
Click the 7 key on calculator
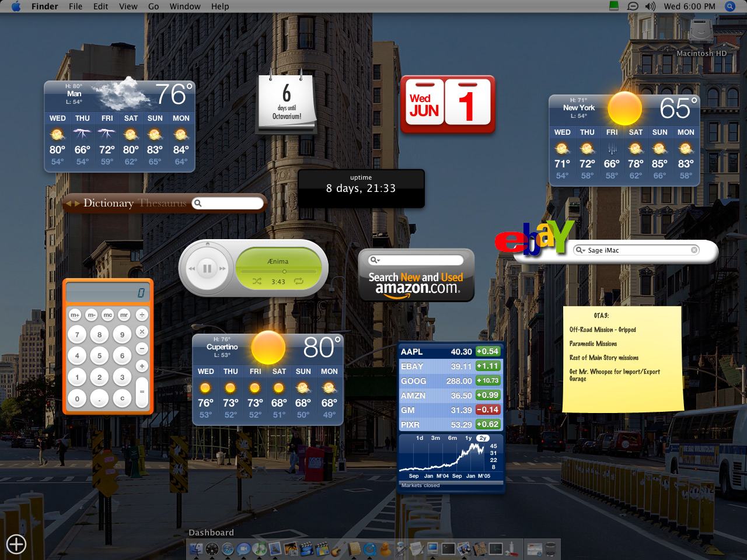(77, 334)
